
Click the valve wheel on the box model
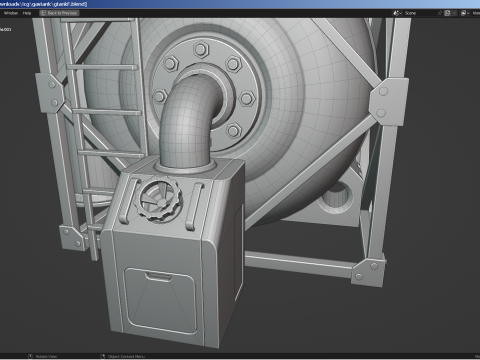[x=158, y=200]
